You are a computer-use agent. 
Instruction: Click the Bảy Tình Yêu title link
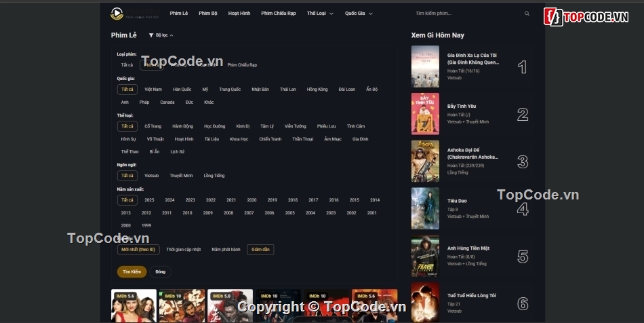pyautogui.click(x=462, y=106)
